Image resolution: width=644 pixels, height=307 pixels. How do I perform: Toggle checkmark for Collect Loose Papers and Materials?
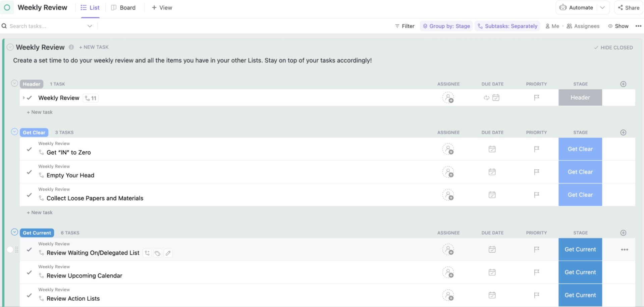[x=30, y=195]
